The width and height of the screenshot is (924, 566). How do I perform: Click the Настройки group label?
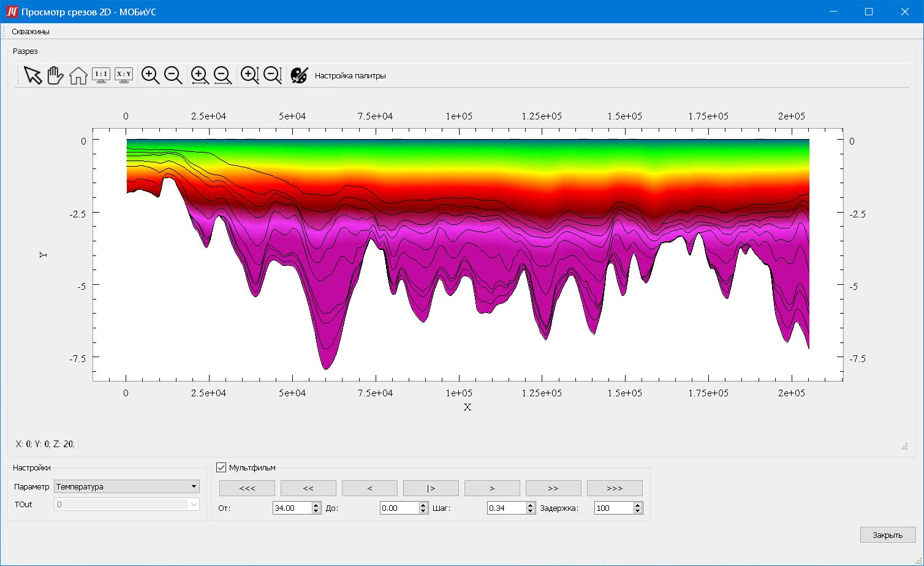pyautogui.click(x=32, y=467)
